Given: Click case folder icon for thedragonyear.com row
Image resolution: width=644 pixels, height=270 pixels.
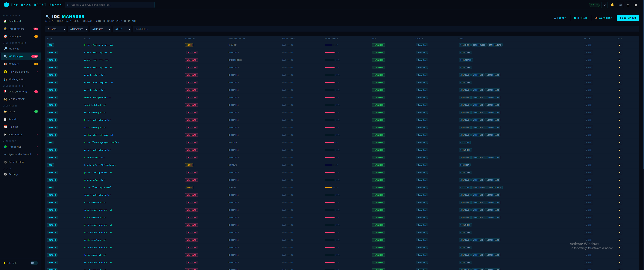Looking at the screenshot, I should [619, 143].
